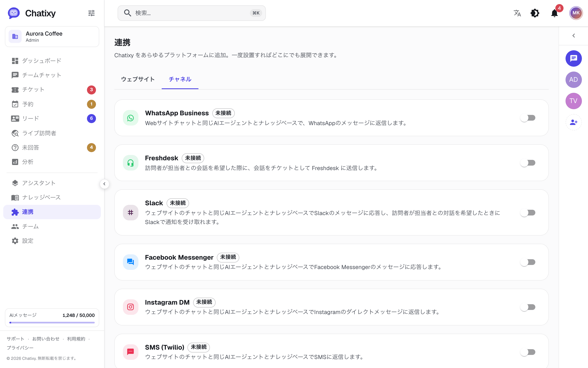Screen dimensions: 588x368
Task: Enable the WhatsApp Business toggle
Action: point(528,118)
